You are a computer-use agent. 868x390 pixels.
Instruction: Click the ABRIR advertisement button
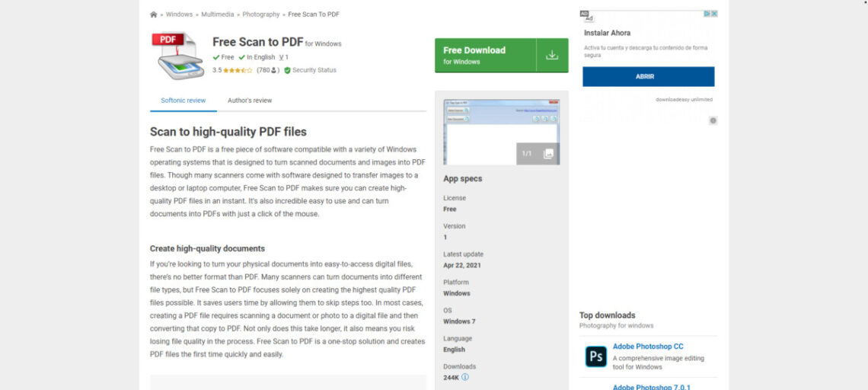point(648,77)
